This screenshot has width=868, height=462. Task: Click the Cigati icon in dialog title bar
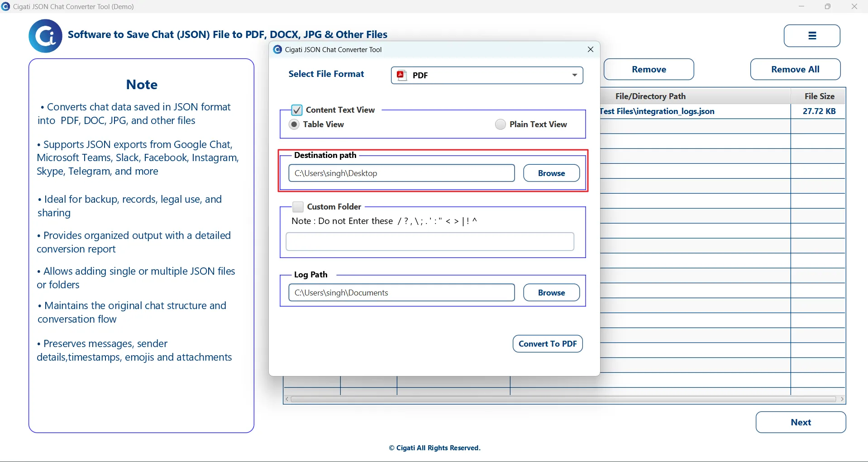(277, 49)
